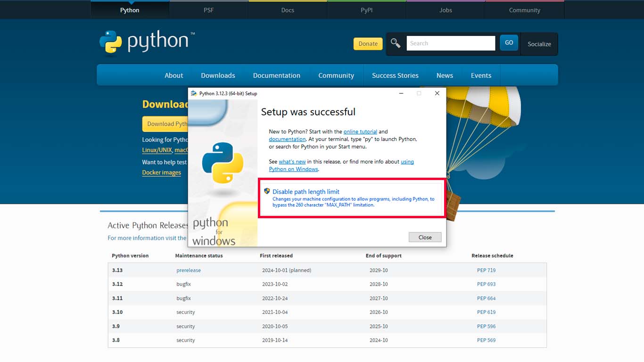The width and height of the screenshot is (644, 362).
Task: Open the Linux/UNIX link on the webpage
Action: [x=157, y=150]
